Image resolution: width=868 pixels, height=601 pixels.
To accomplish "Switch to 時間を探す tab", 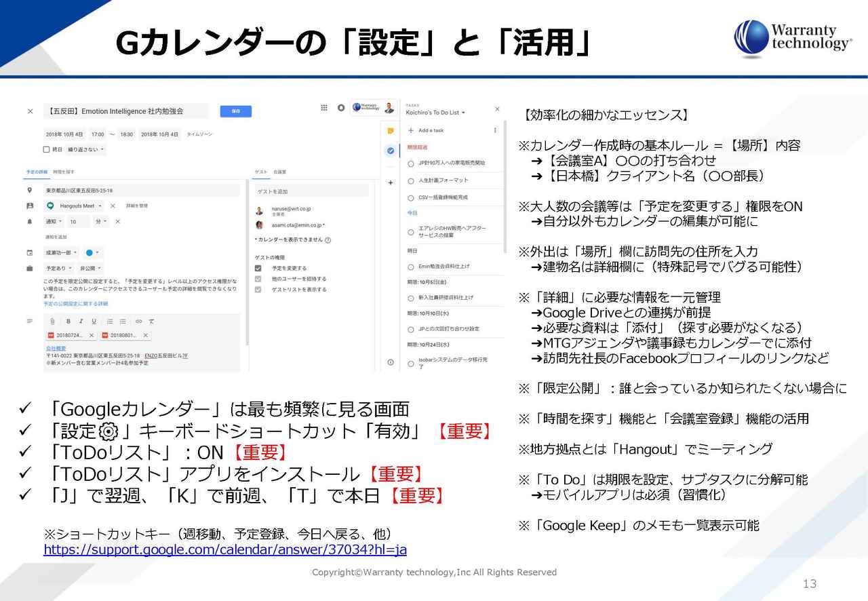I will [64, 172].
